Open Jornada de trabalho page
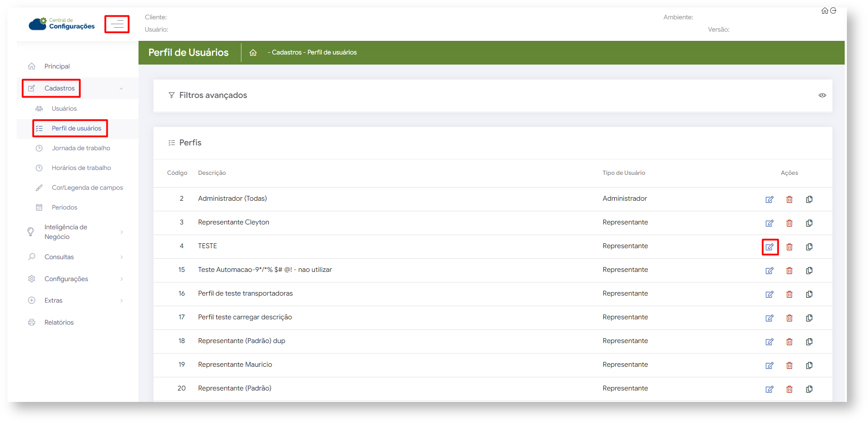The width and height of the screenshot is (868, 423). click(x=81, y=148)
